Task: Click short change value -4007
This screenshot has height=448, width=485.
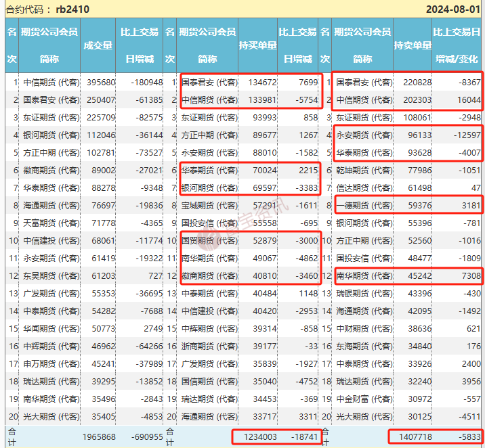Action: click(x=469, y=153)
